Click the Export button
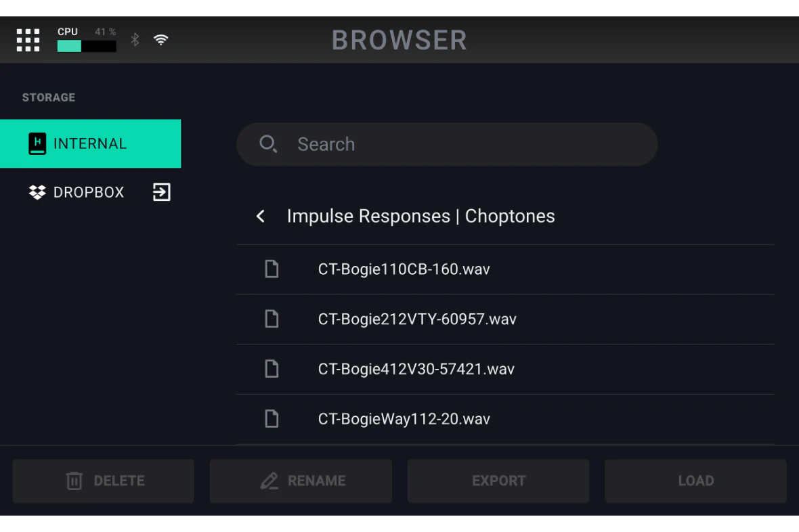The image size is (799, 532). click(x=498, y=481)
